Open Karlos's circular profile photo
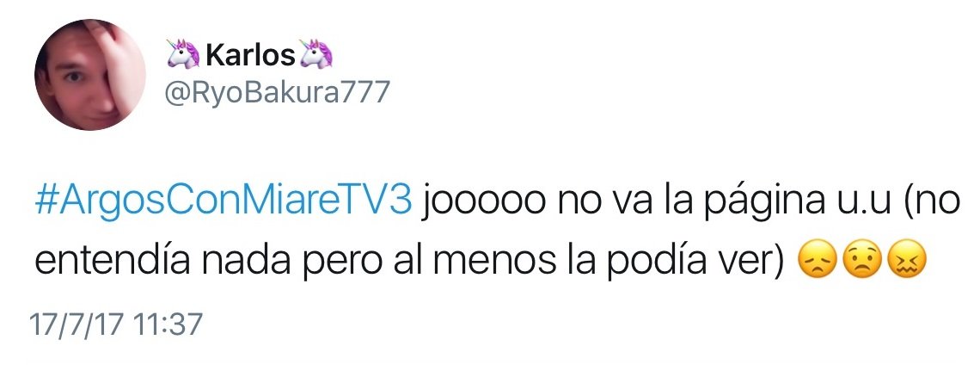This screenshot has width=980, height=377. pyautogui.click(x=90, y=75)
